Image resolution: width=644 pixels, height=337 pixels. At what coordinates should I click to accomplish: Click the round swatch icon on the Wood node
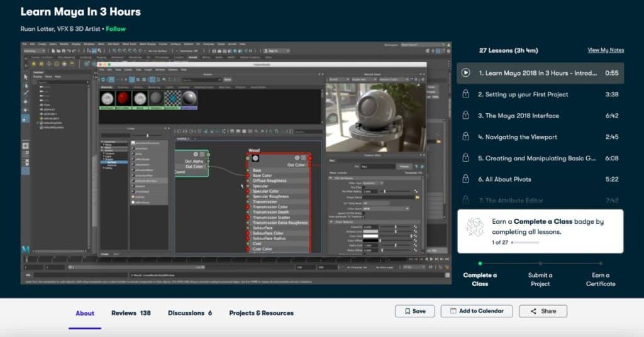pos(255,158)
